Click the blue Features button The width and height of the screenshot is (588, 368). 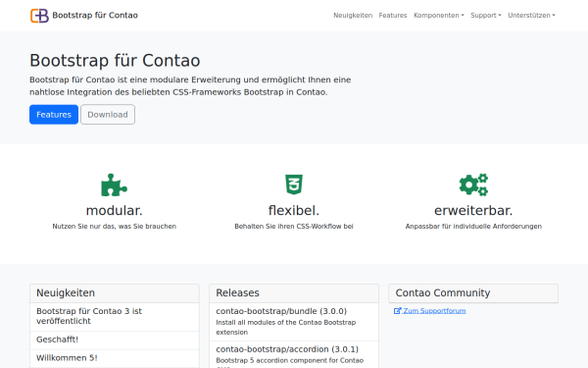54,115
